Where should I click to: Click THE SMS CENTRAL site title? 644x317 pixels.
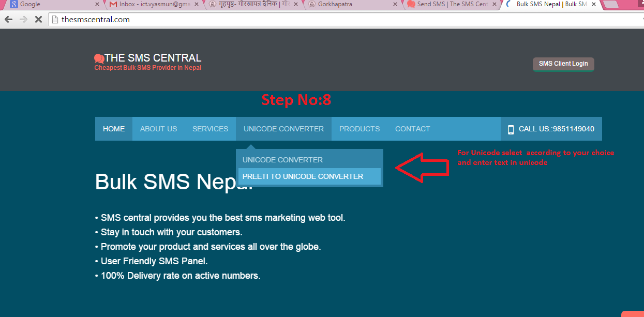tap(153, 58)
